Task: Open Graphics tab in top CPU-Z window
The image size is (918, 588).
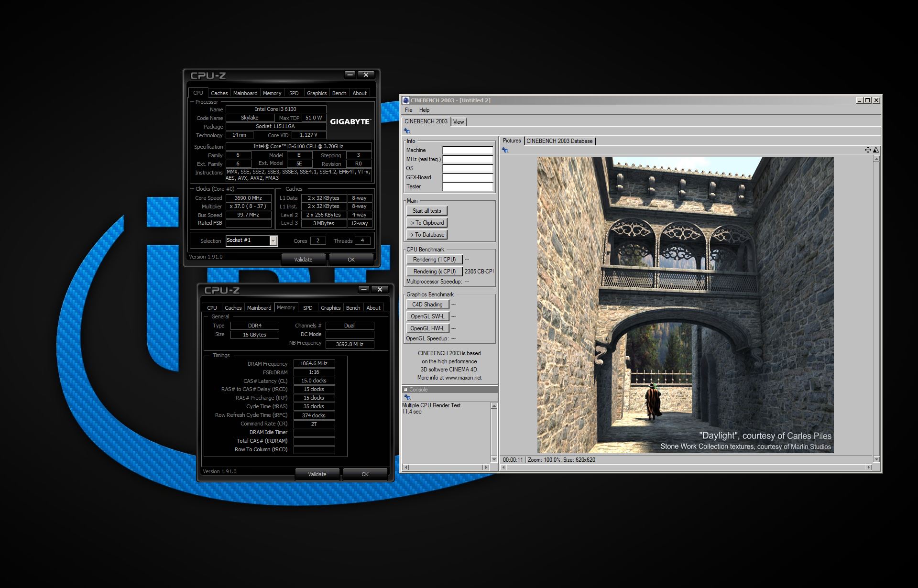Action: pos(317,93)
